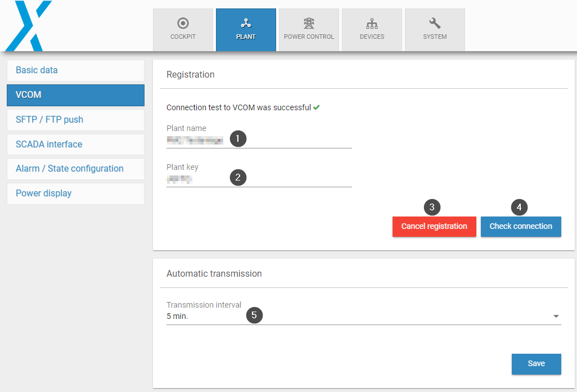Click the blue X logo
577x392 pixels.
point(28,26)
